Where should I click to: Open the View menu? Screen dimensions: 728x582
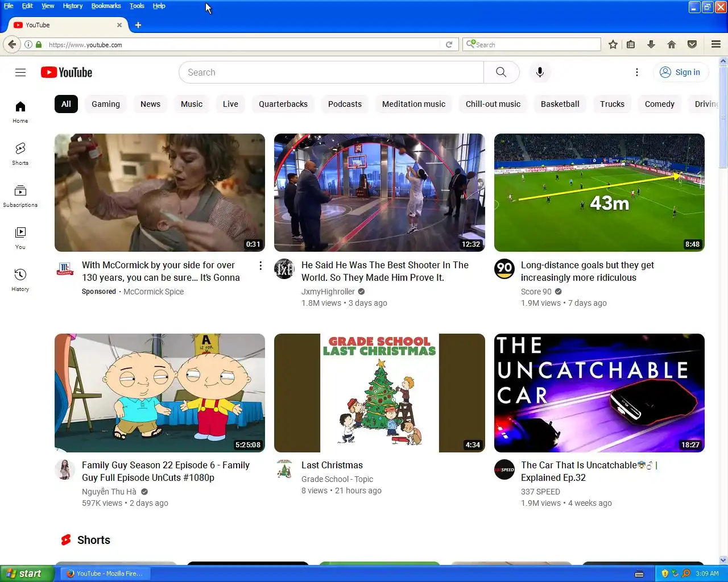pyautogui.click(x=48, y=6)
